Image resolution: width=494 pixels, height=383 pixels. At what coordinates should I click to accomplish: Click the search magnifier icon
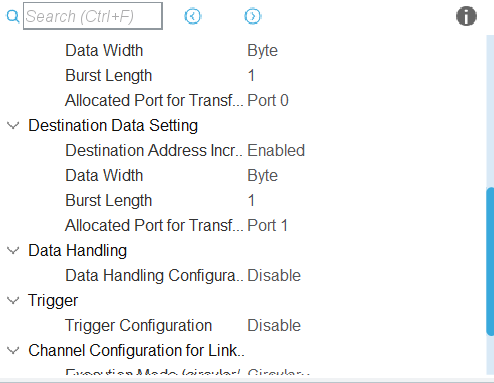pyautogui.click(x=13, y=16)
